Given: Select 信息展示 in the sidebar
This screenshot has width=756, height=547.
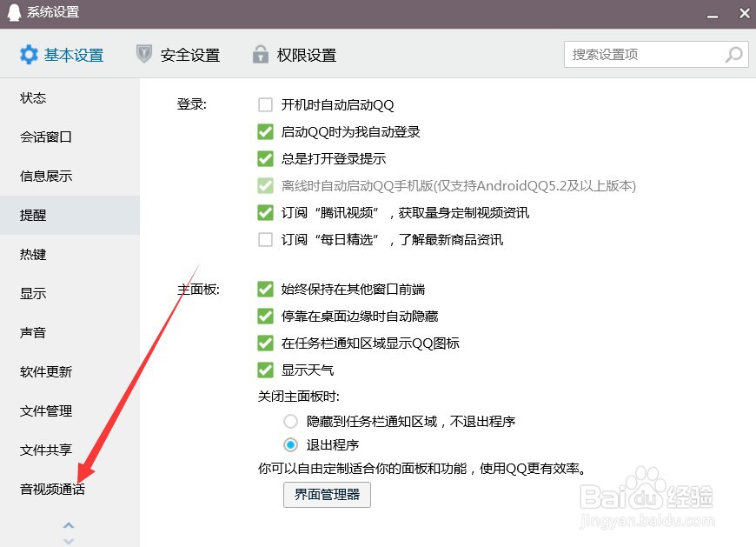Looking at the screenshot, I should pyautogui.click(x=70, y=176).
